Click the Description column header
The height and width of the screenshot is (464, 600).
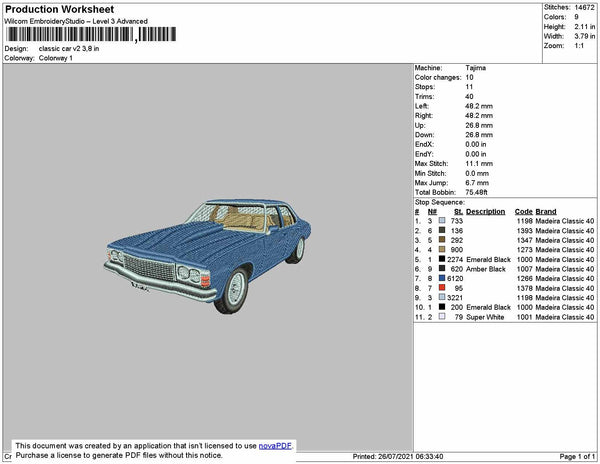[485, 212]
